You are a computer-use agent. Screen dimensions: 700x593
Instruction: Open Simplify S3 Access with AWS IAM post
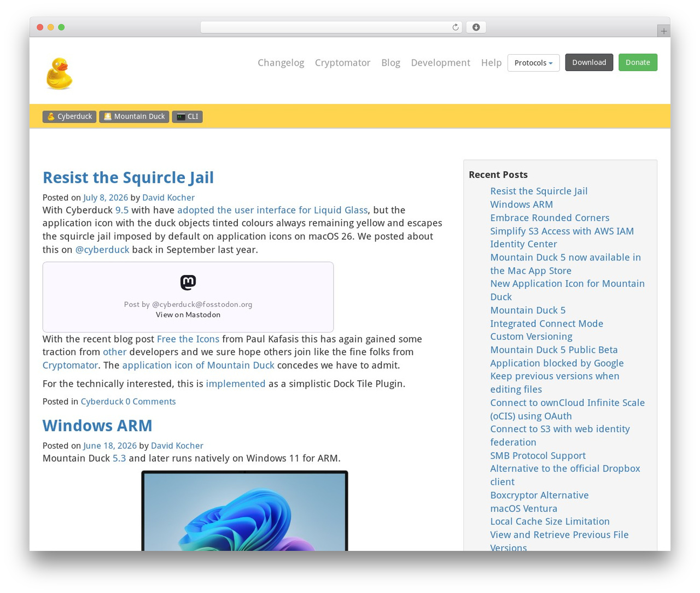pos(562,237)
